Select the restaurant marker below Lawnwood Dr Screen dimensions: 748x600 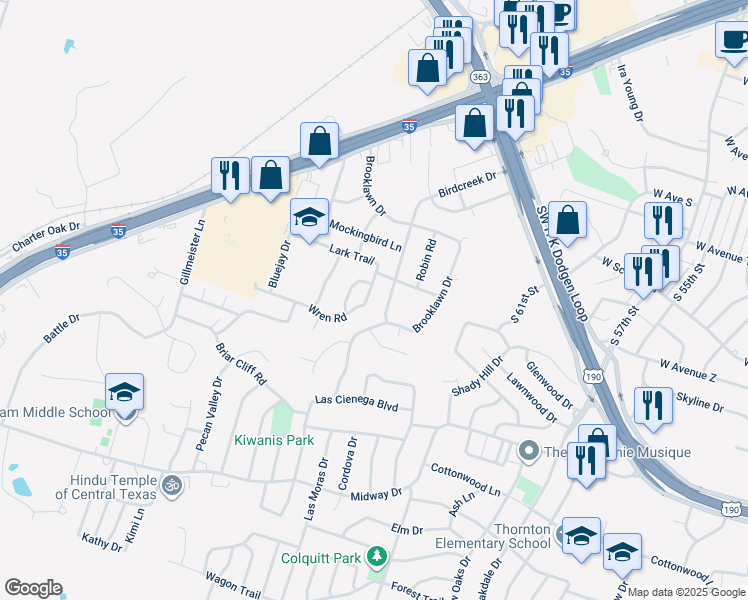[x=586, y=462]
